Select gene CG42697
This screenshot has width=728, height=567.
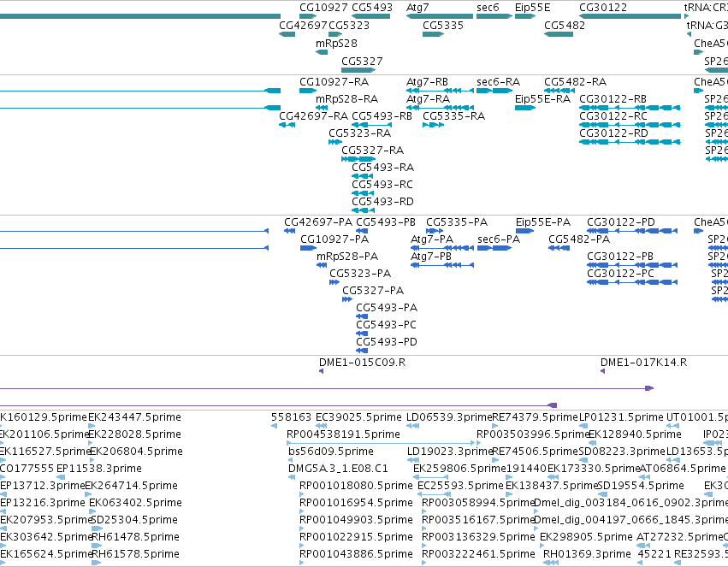click(x=287, y=34)
